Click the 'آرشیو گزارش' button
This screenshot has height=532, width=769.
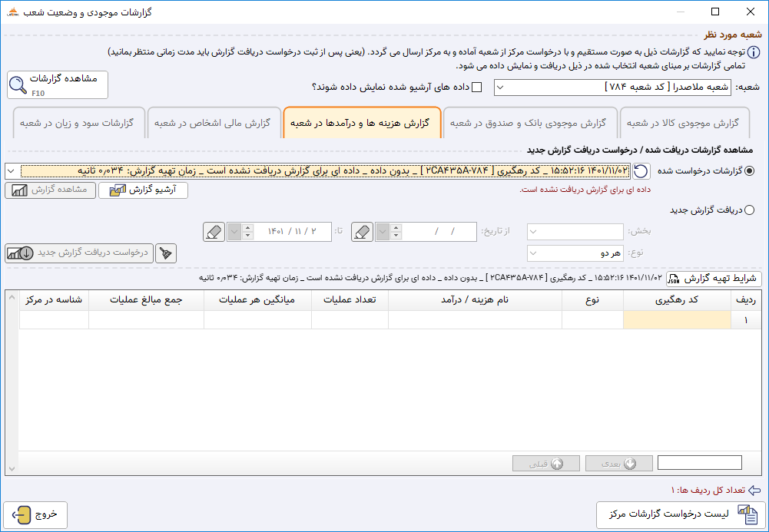click(143, 190)
